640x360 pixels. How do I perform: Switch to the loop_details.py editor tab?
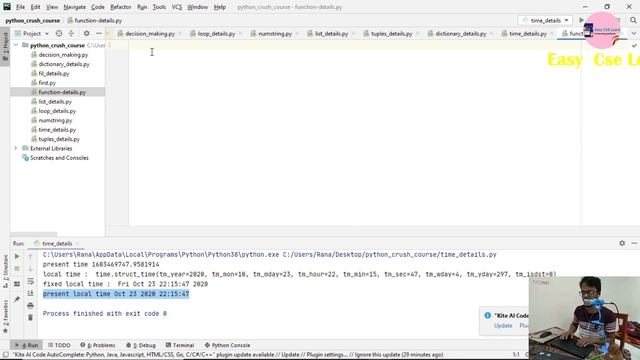click(216, 33)
